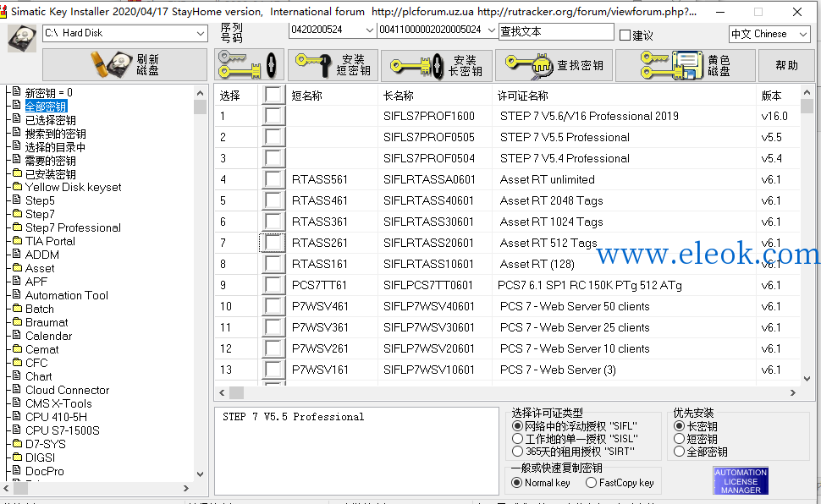Viewport: 821px width, 504px height.
Task: Select the FastCopy key radio button
Action: tap(591, 483)
